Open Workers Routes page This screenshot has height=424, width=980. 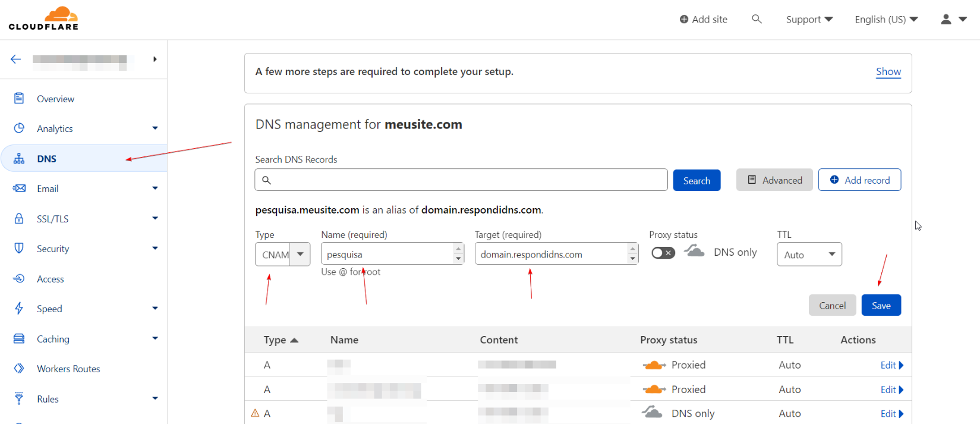click(68, 369)
